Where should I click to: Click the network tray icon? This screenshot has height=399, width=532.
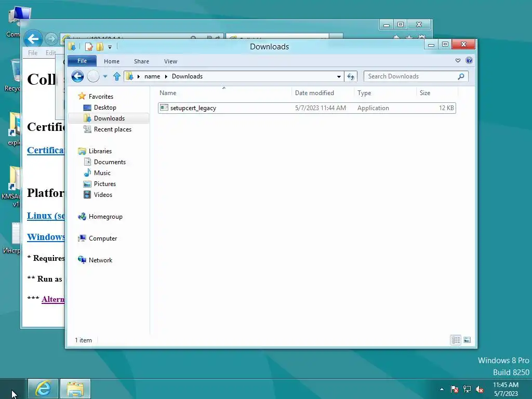467,389
